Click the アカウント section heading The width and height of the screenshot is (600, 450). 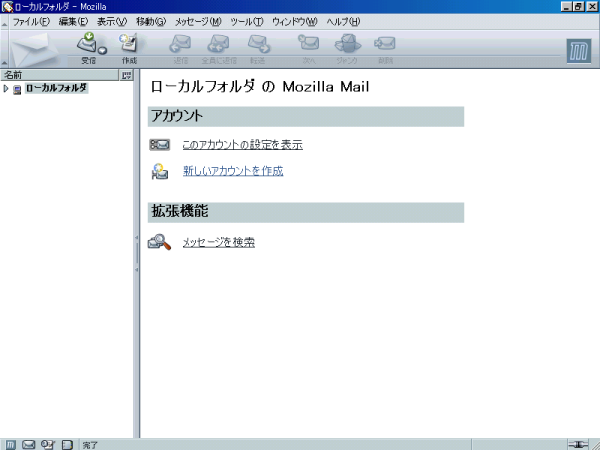(177, 116)
